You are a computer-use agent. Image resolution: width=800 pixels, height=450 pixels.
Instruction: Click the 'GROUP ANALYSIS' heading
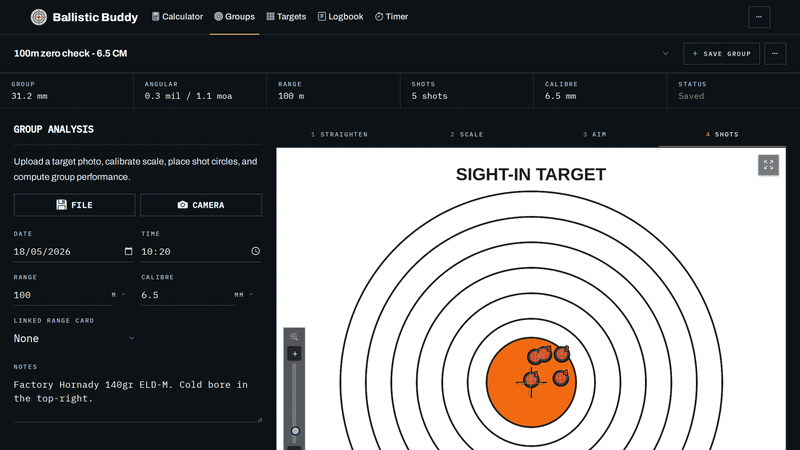coord(54,130)
